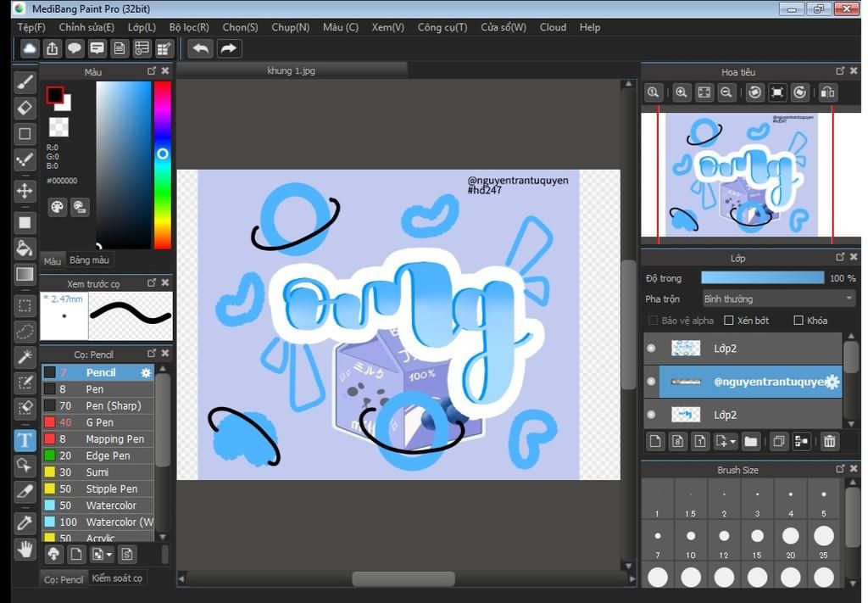The image size is (868, 603).
Task: Select the G Pen brush
Action: tap(98, 422)
